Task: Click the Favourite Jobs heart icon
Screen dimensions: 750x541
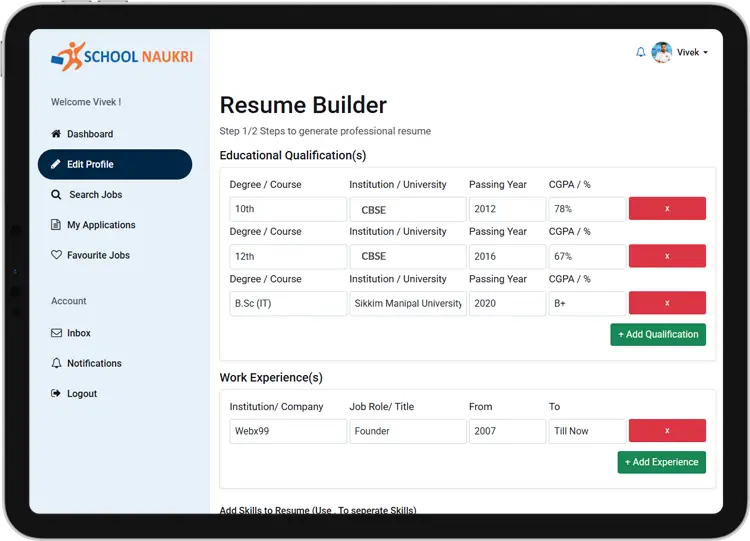Action: [56, 254]
